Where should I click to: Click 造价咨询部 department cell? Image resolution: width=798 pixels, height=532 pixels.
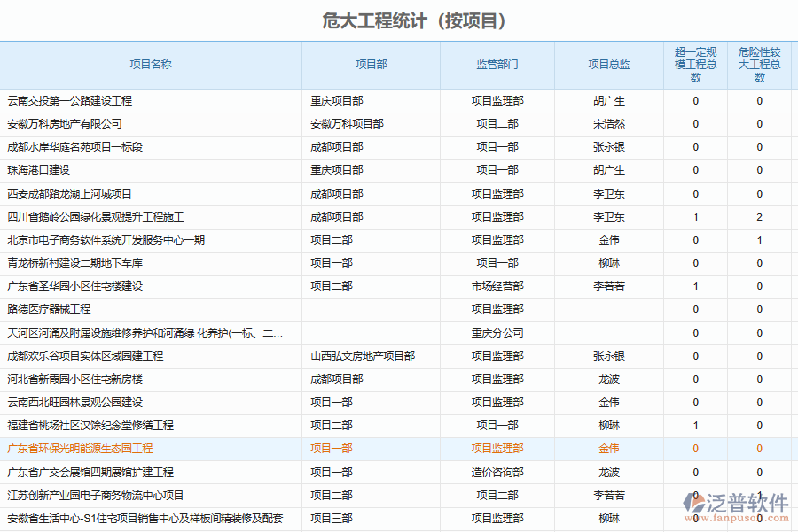497,473
